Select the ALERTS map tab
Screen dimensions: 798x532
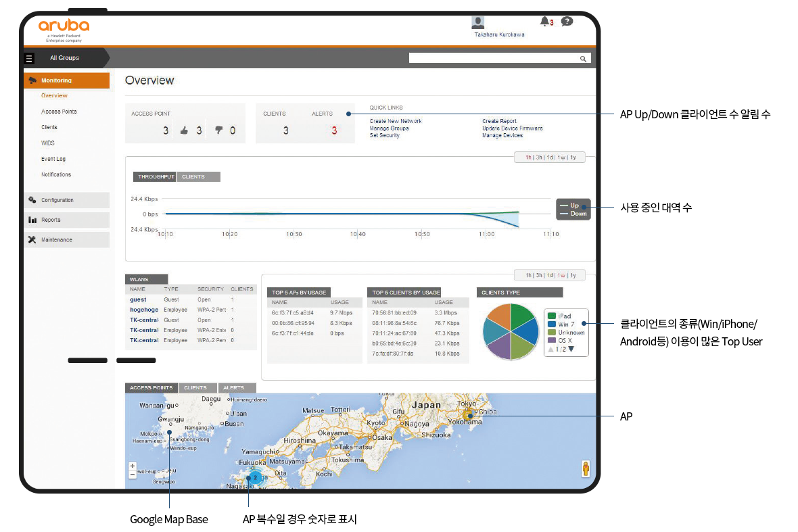click(x=237, y=387)
